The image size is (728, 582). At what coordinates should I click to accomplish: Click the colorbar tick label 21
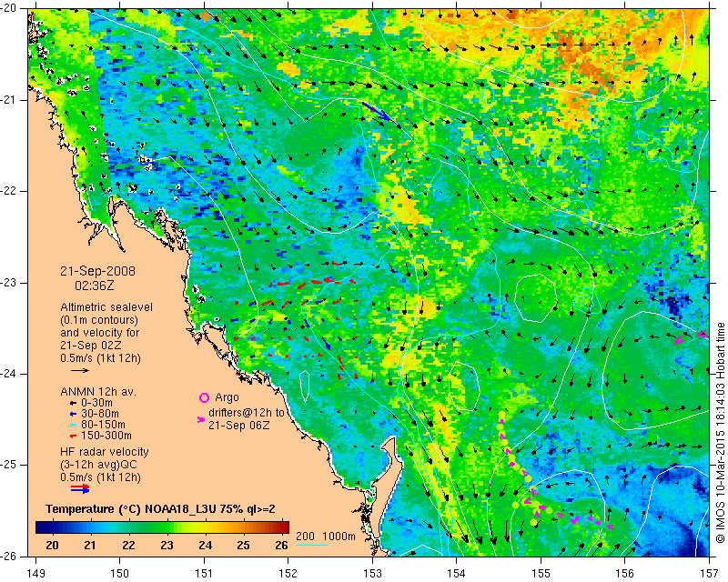90,545
